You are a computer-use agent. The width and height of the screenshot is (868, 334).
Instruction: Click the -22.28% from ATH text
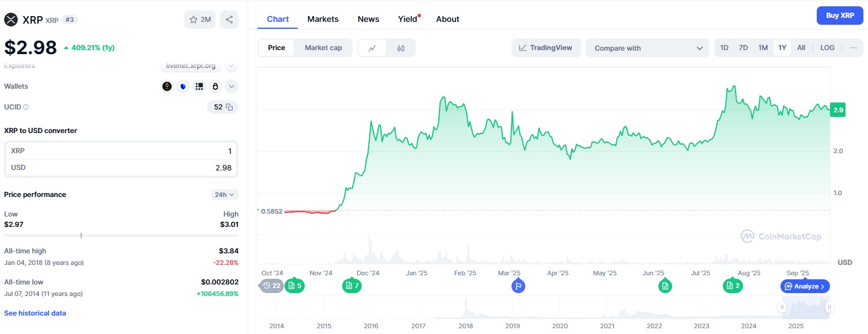pos(226,263)
